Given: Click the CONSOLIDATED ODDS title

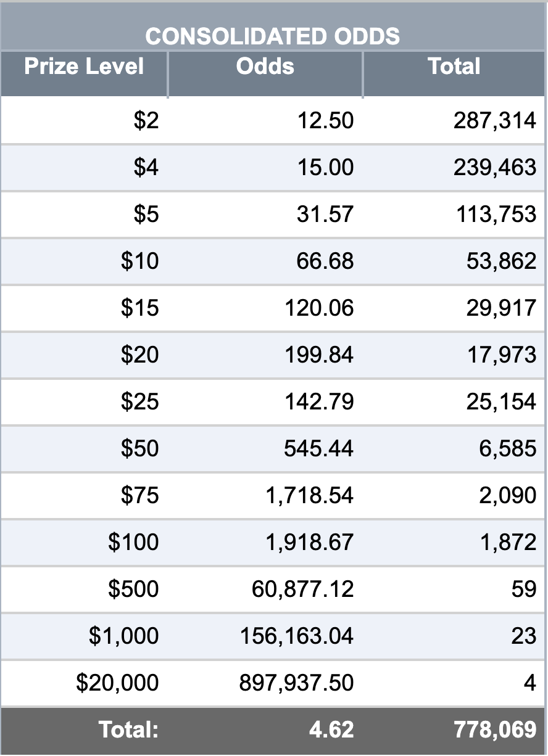Looking at the screenshot, I should [273, 36].
